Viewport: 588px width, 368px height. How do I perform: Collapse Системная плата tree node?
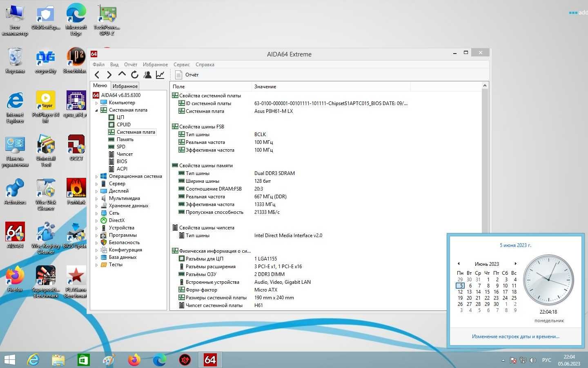(x=97, y=110)
